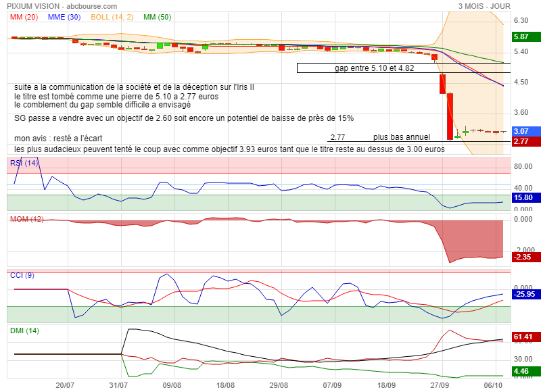Click the "gap entre 5.10 et 4.82" annotation

[375, 68]
